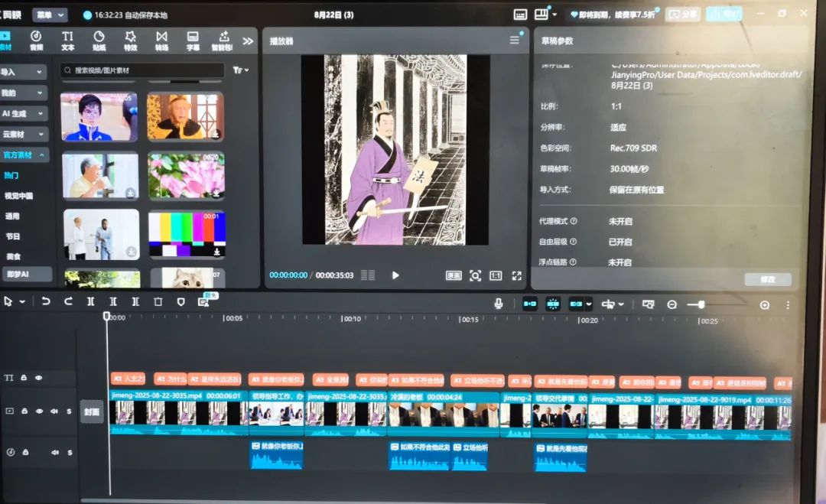826x504 pixels.
Task: Select the 美食 (Food) category
Action: pyautogui.click(x=14, y=256)
